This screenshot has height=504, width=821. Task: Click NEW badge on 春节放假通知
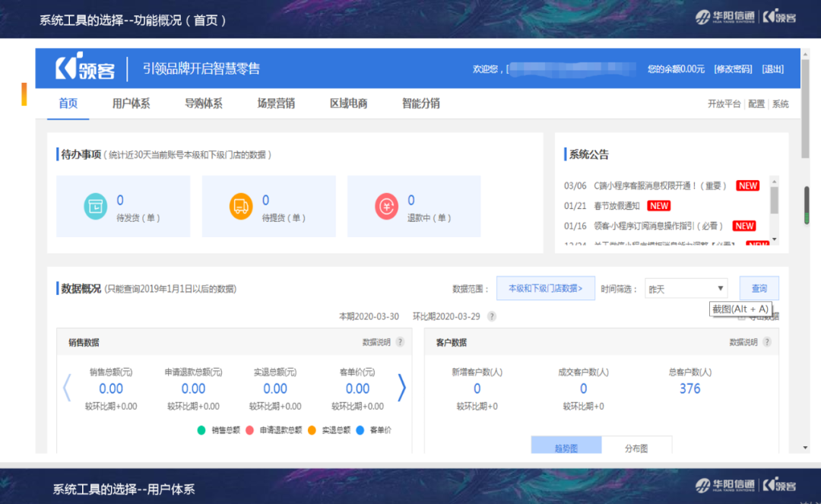tap(658, 206)
